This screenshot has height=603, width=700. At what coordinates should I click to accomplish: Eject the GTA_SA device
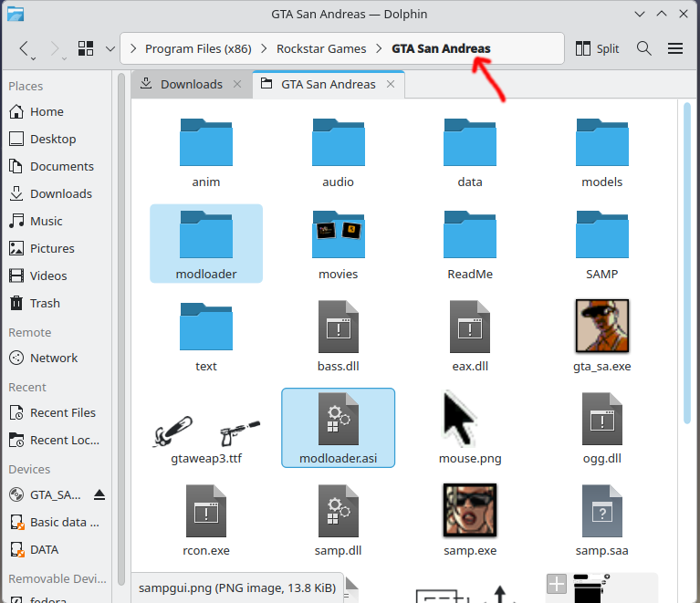coord(99,494)
